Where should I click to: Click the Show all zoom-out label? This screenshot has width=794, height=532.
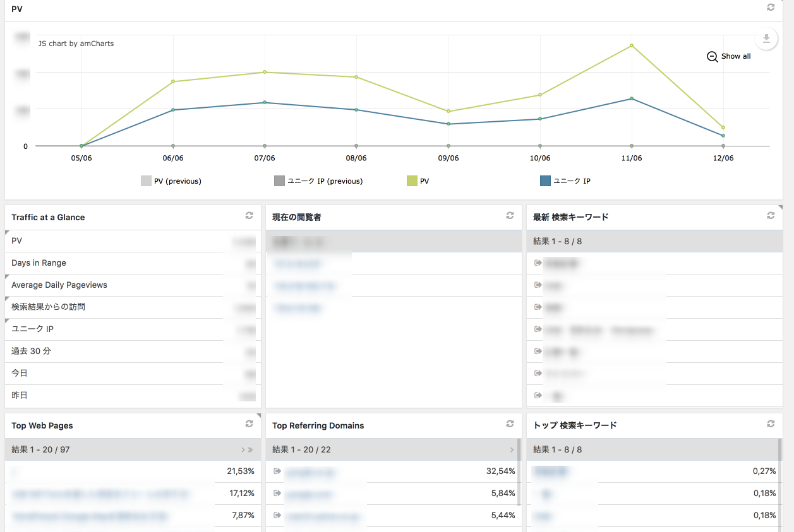click(736, 56)
